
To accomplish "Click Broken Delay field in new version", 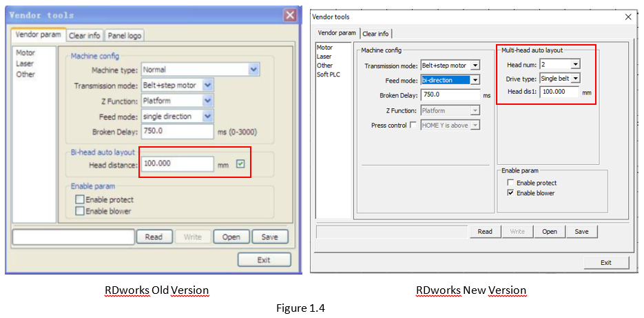I will point(450,95).
